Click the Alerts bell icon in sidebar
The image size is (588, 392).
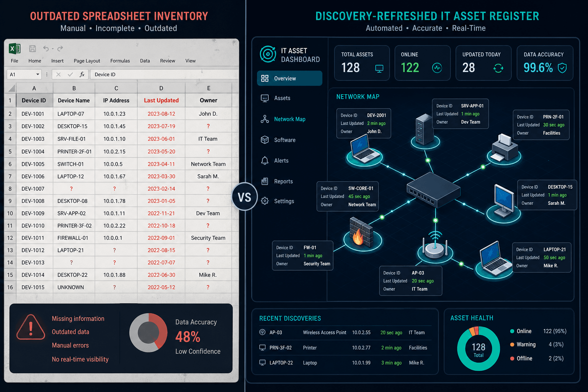[x=265, y=161]
